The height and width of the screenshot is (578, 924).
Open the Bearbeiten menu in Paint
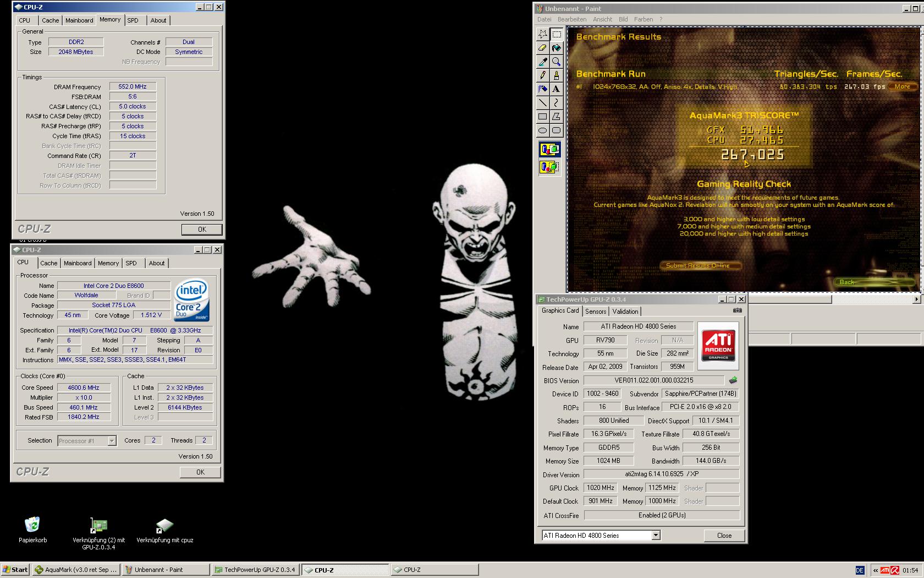point(572,19)
